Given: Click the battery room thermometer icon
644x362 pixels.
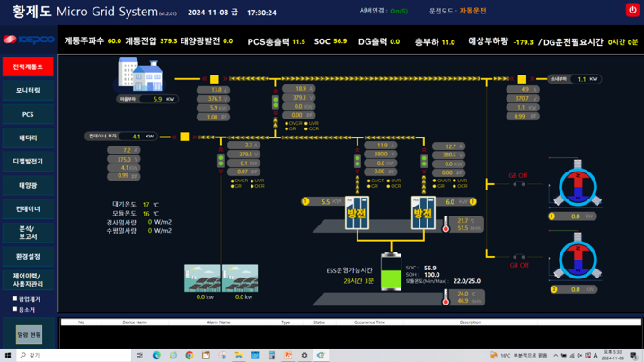Looking at the screenshot, I should (x=444, y=224).
